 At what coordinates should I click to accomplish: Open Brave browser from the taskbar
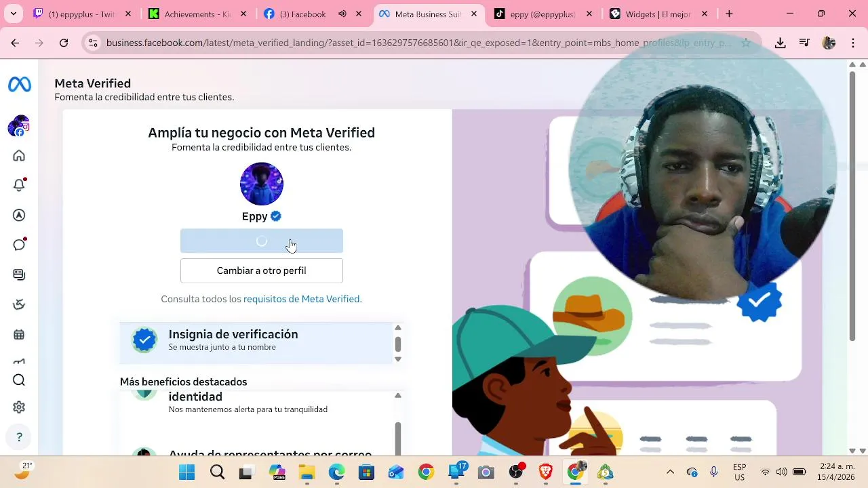coord(546,472)
